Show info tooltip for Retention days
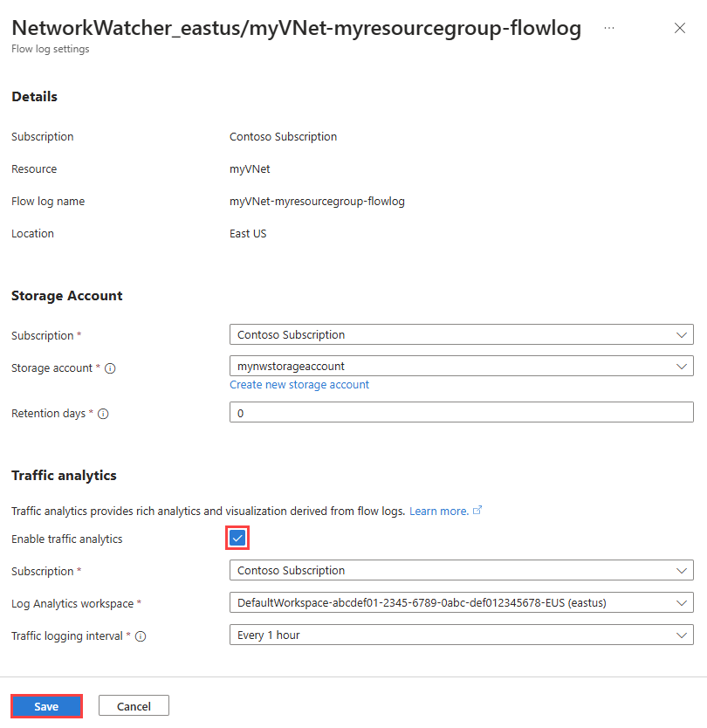Viewport: 707px width, 728px height. [103, 414]
